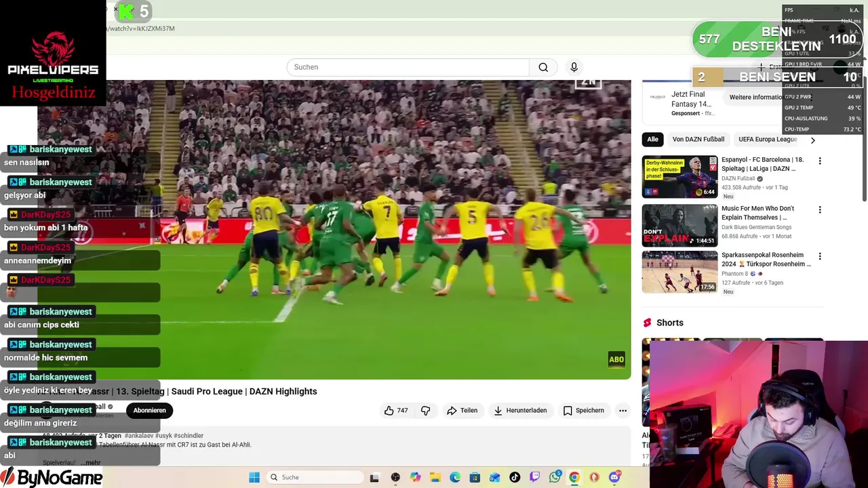Open File Explorer from the taskbar
The image size is (868, 488).
coord(435,477)
